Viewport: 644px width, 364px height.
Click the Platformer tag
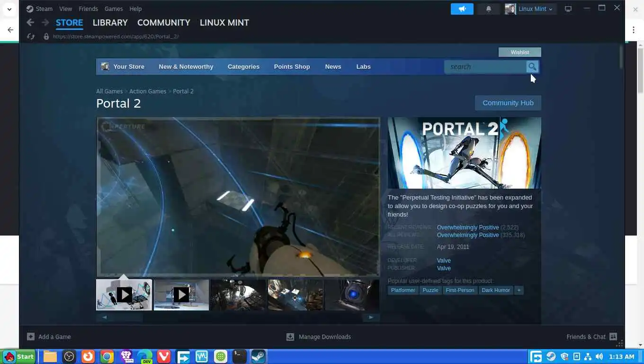[x=403, y=290]
